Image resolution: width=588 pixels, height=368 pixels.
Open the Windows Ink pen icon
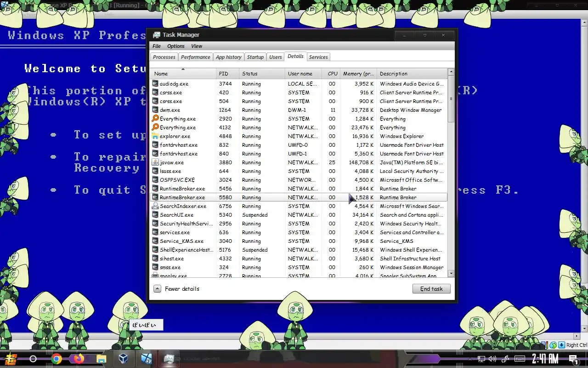tap(505, 359)
